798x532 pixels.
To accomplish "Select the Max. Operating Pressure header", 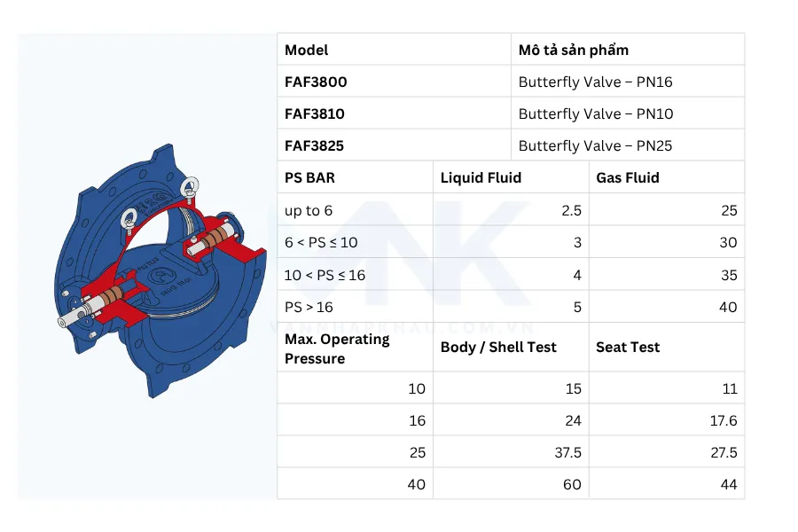I will pyautogui.click(x=337, y=348).
